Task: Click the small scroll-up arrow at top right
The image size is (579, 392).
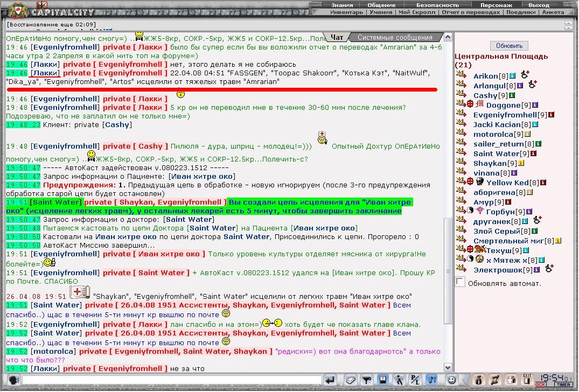Action: (569, 24)
